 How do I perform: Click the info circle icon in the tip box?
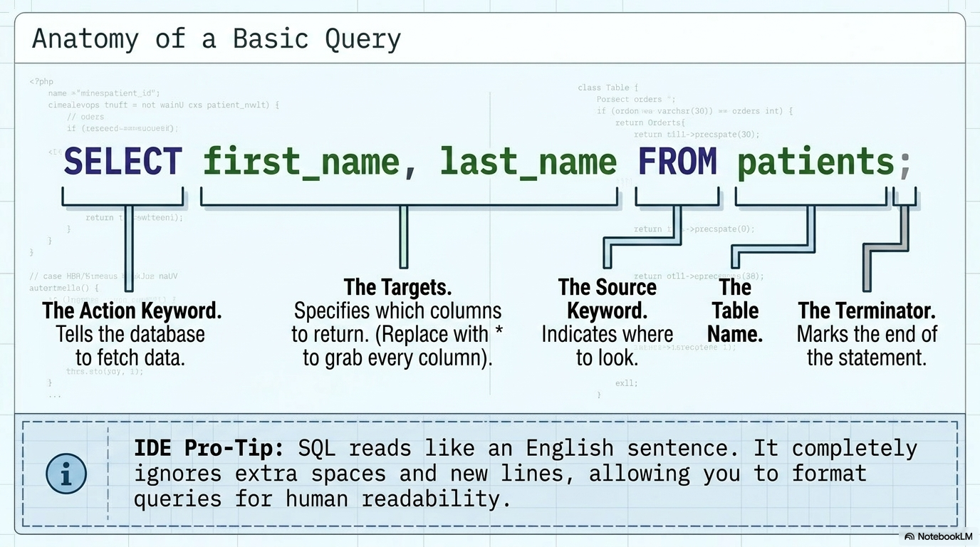coord(66,474)
